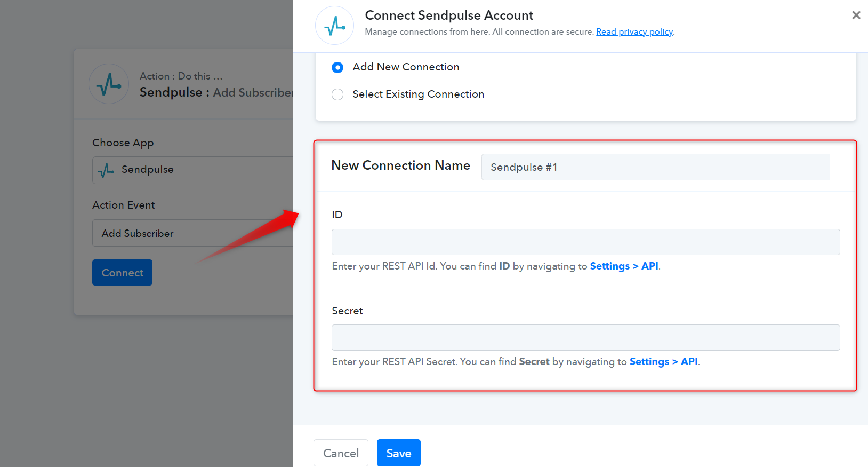The width and height of the screenshot is (868, 467).
Task: Click into the Secret input field
Action: [585, 337]
